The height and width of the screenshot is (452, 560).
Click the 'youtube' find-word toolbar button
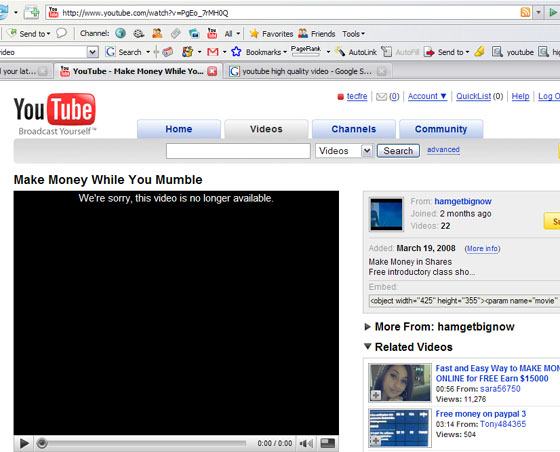tap(512, 52)
